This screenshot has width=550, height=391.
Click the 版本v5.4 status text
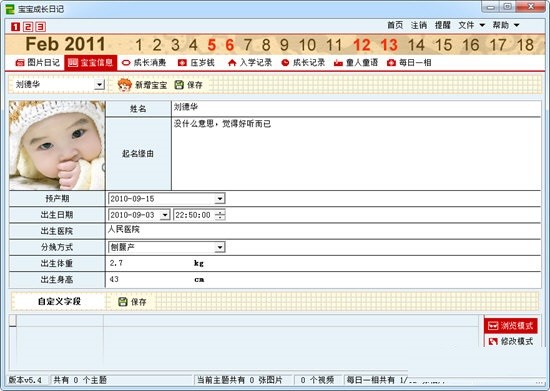(25, 380)
